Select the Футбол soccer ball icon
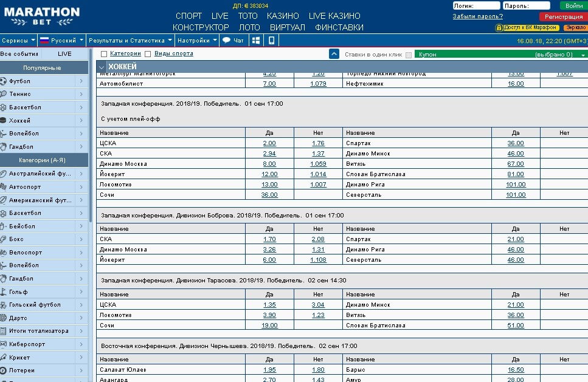 click(x=4, y=81)
